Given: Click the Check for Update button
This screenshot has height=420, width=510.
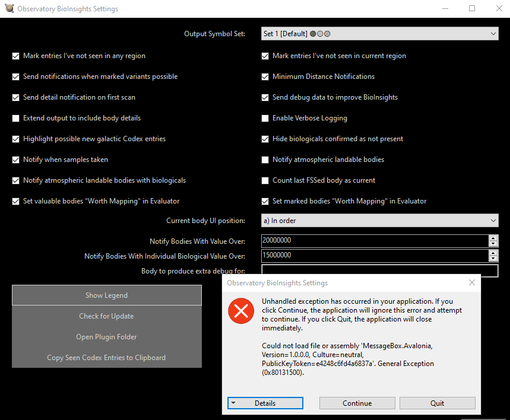Looking at the screenshot, I should (x=107, y=316).
